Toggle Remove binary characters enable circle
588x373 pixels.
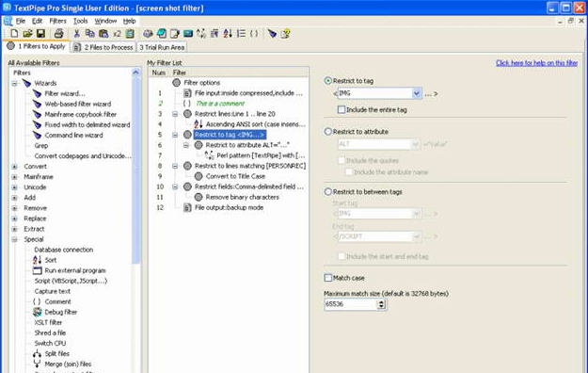click(x=199, y=197)
